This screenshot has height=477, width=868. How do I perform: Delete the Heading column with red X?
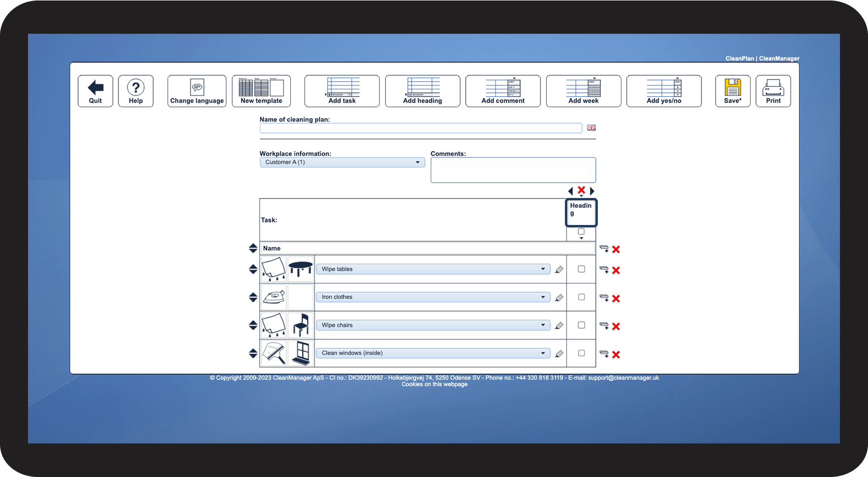point(581,190)
